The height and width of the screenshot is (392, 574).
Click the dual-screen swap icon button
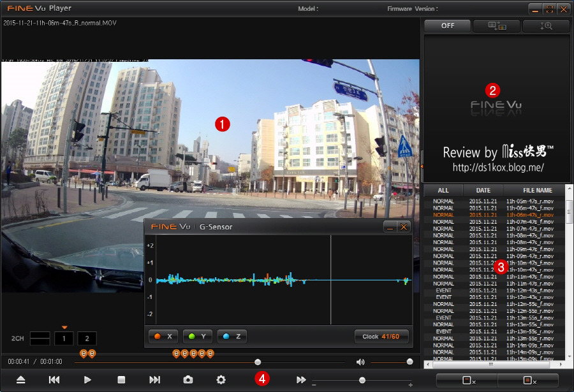(497, 26)
